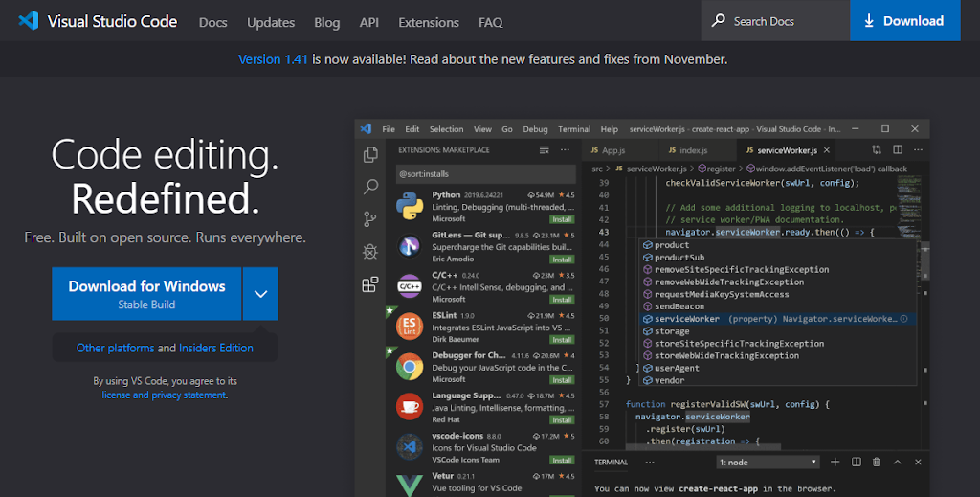The image size is (980, 497).
Task: Go to Docs in site navigation
Action: (213, 23)
